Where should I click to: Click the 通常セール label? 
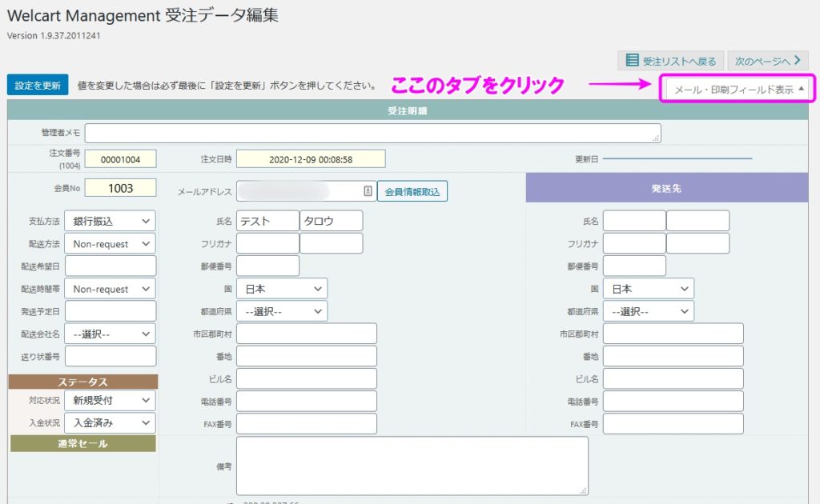(x=83, y=443)
